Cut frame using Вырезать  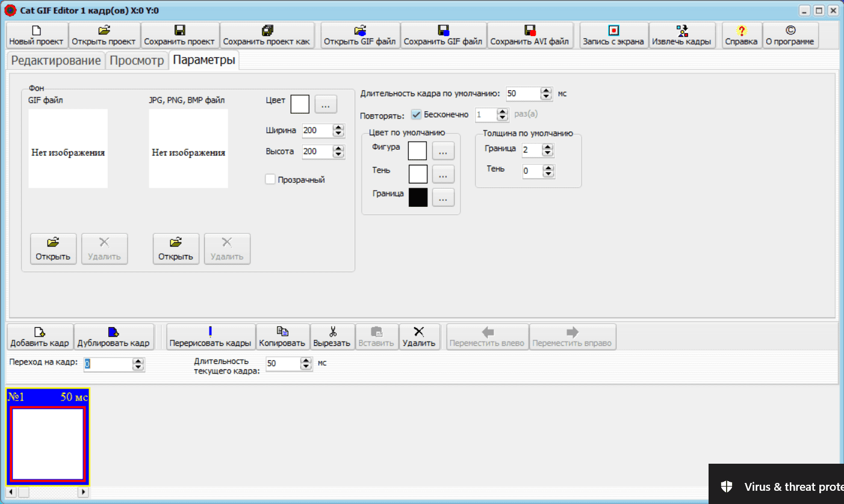[332, 337]
